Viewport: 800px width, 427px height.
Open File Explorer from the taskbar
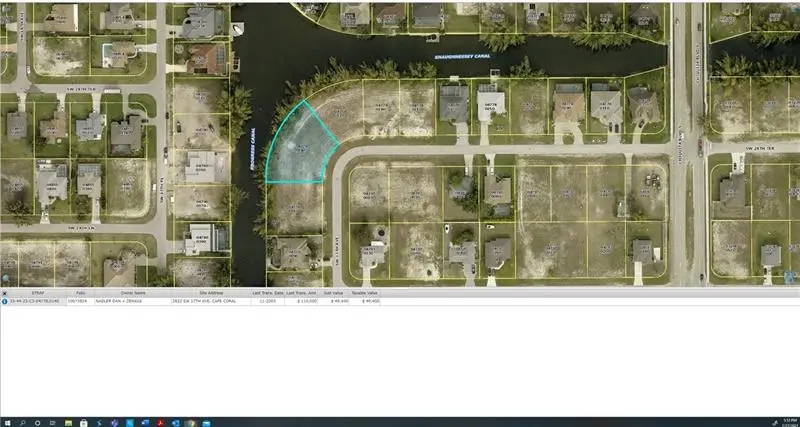pos(68,423)
